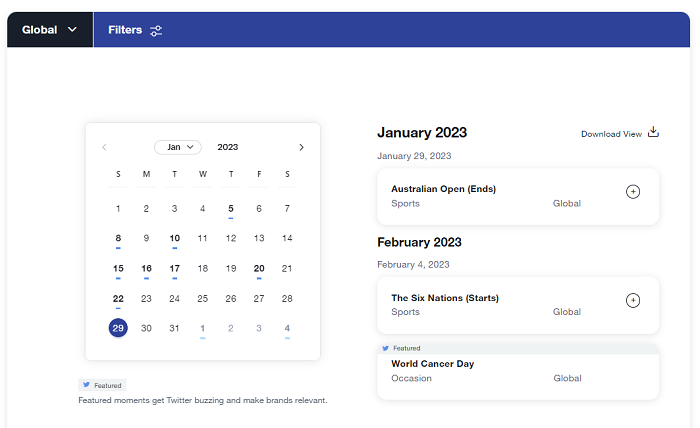Click the January 2023 heading
This screenshot has width=700, height=428.
422,133
